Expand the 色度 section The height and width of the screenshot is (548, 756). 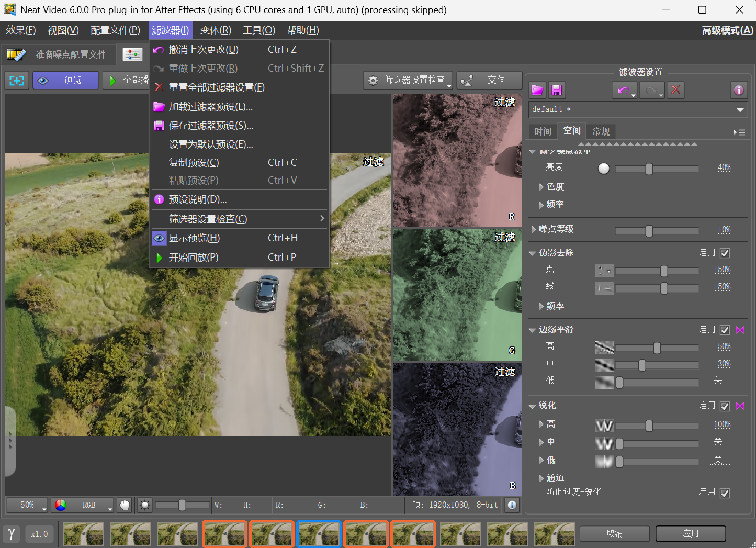541,187
